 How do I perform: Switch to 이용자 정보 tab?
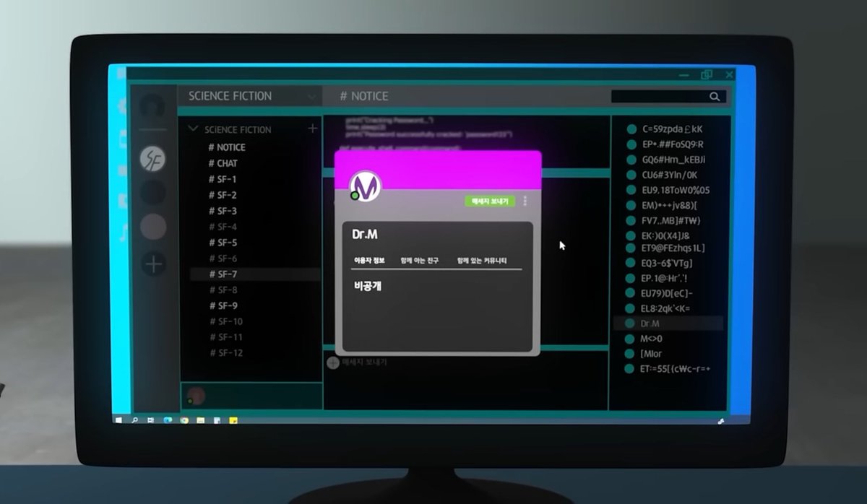click(369, 260)
